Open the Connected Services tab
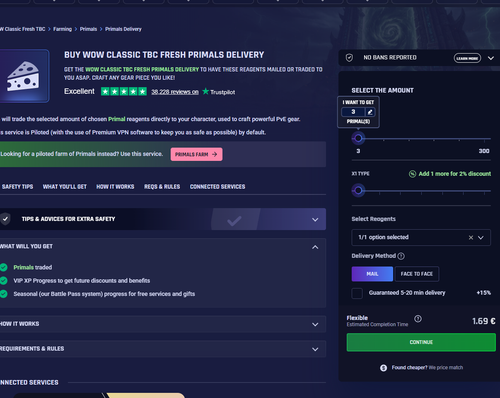The height and width of the screenshot is (398, 500). 217,187
